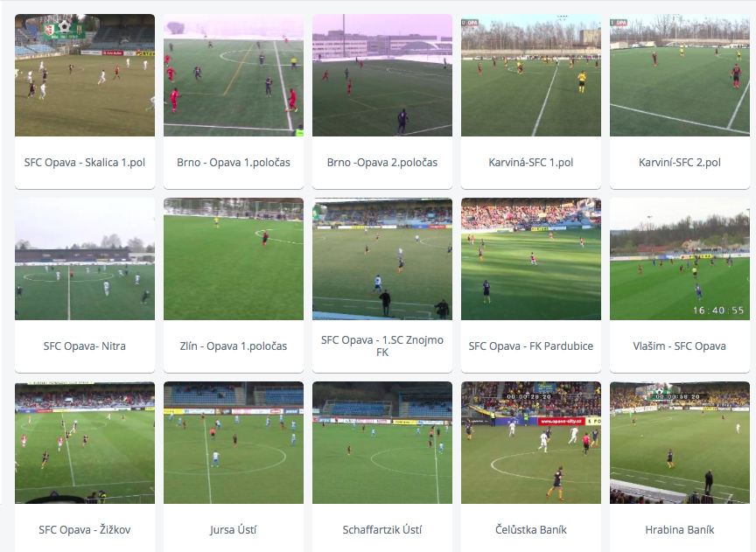Open the Jursa Ústí video thumbnail
Screen dimensions: 756x552
(x=234, y=443)
